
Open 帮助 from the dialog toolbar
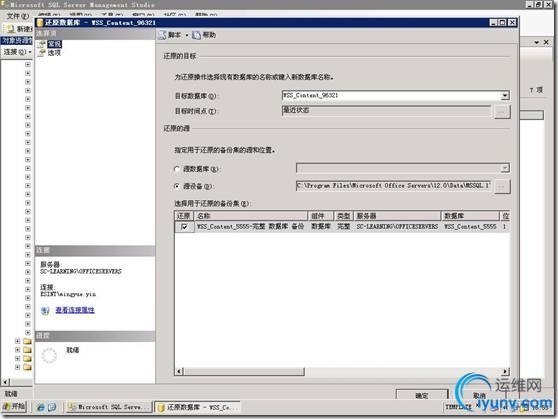(x=204, y=35)
